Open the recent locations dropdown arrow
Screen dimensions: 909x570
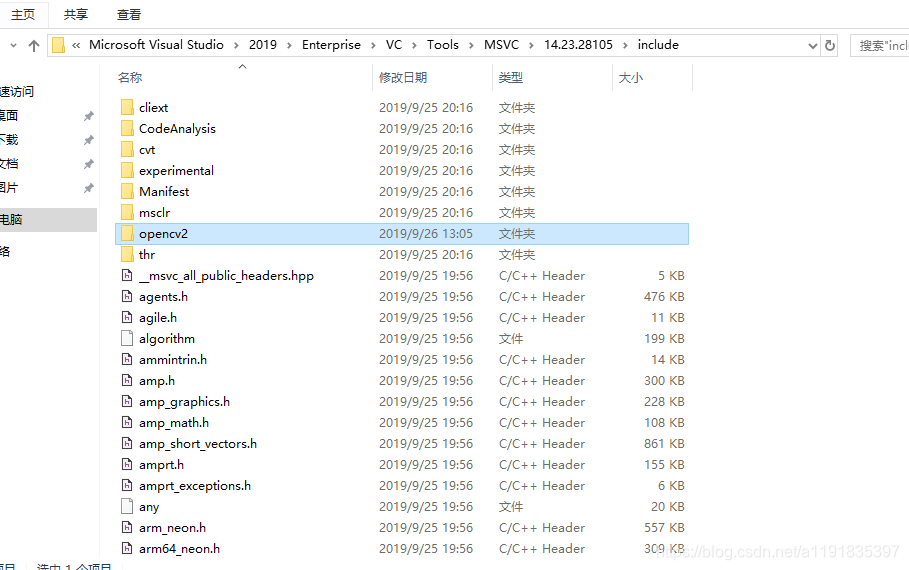tap(13, 45)
